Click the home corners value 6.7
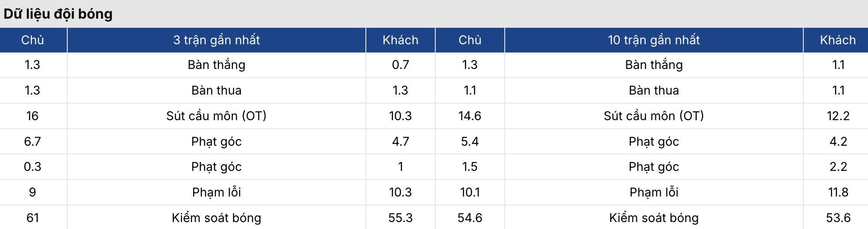Viewport: 868px width, 229px height. click(33, 141)
